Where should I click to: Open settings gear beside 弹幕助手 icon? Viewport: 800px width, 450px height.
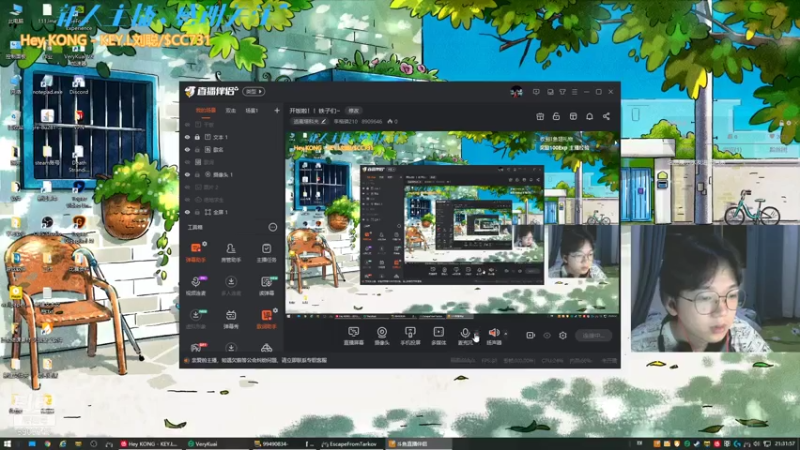pyautogui.click(x=204, y=244)
